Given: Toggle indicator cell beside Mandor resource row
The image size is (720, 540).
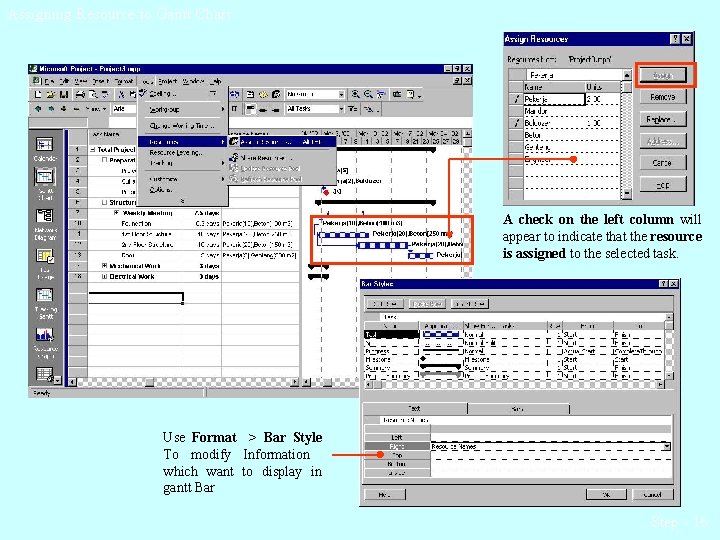Looking at the screenshot, I should [517, 111].
